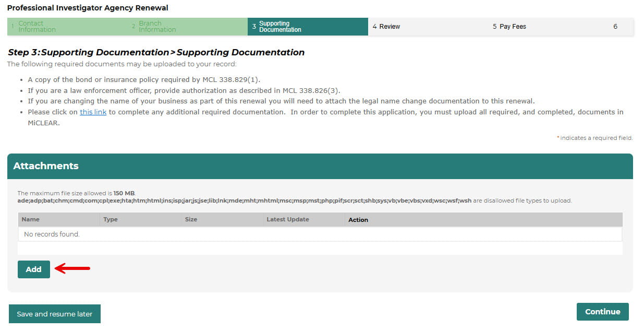Image resolution: width=644 pixels, height=330 pixels.
Task: Jump to step 4 Review
Action: (428, 27)
